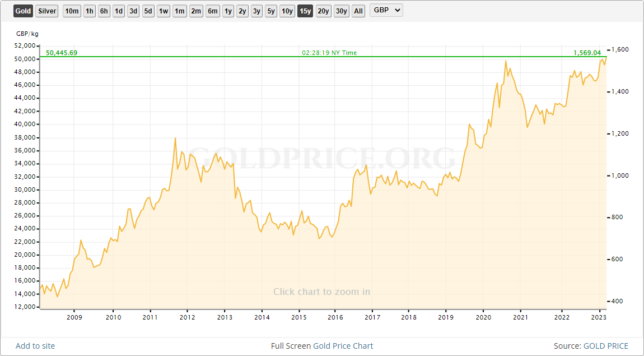Click the 38,000 y-axis label
Screen dimensions: 644x356
[25, 138]
